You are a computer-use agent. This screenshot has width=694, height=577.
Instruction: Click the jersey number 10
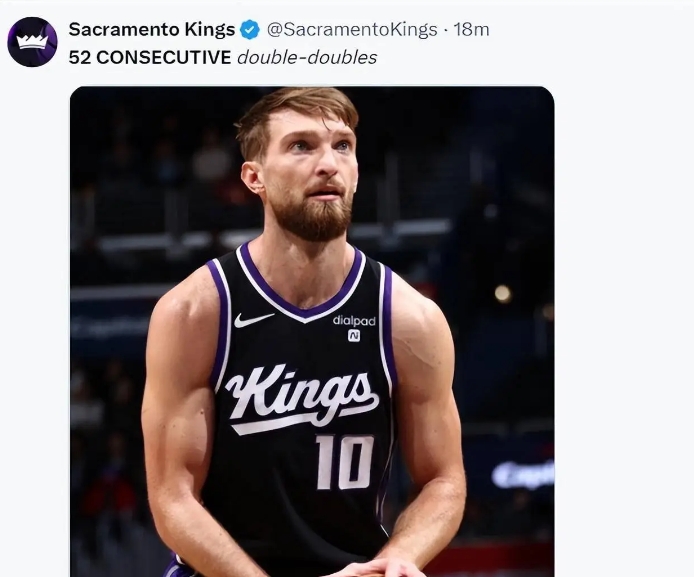point(345,462)
